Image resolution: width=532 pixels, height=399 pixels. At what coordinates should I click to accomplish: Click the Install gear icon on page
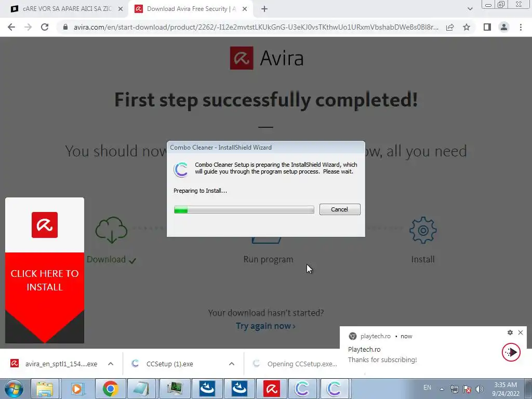pos(423,230)
